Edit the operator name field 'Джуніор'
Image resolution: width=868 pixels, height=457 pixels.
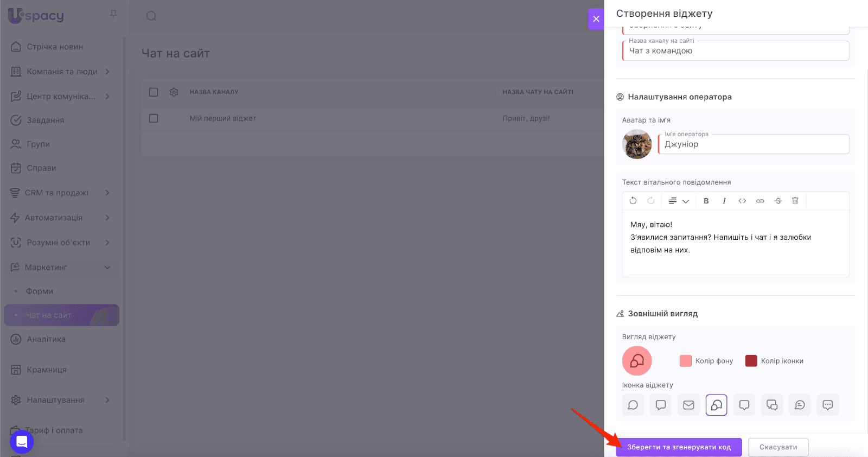[754, 144]
